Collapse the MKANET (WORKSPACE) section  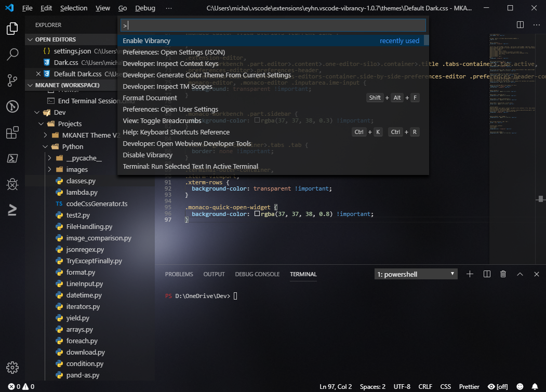tap(30, 85)
